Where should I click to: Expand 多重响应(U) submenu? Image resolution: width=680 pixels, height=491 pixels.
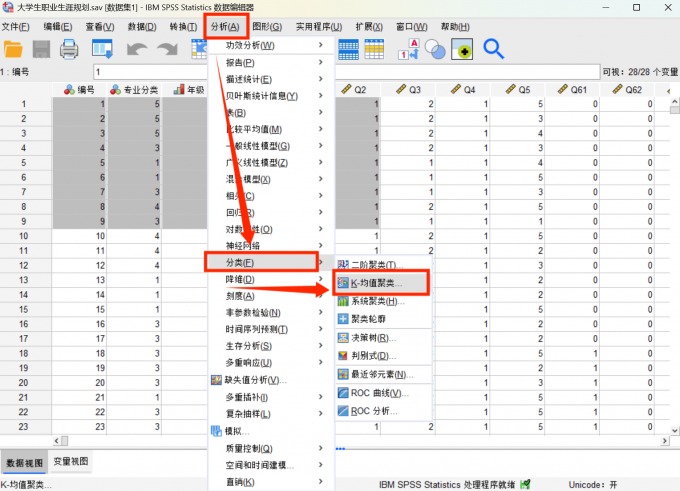(x=271, y=363)
